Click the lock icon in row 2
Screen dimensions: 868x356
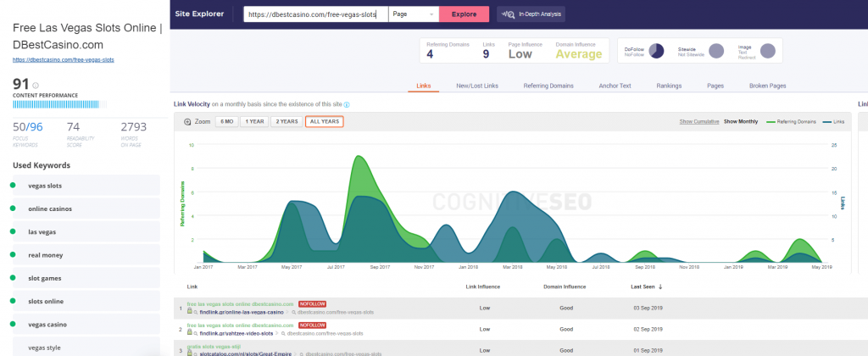190,333
